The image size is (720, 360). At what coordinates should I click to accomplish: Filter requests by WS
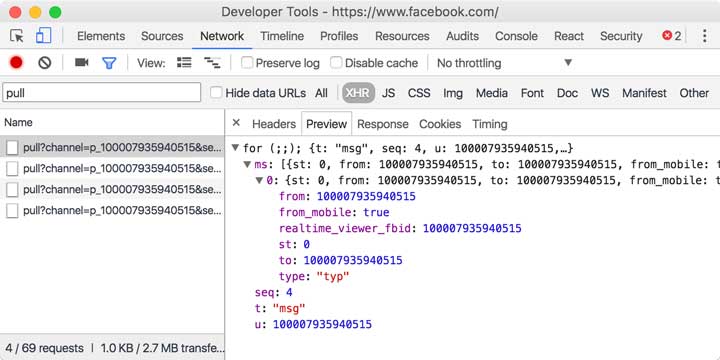[600, 93]
